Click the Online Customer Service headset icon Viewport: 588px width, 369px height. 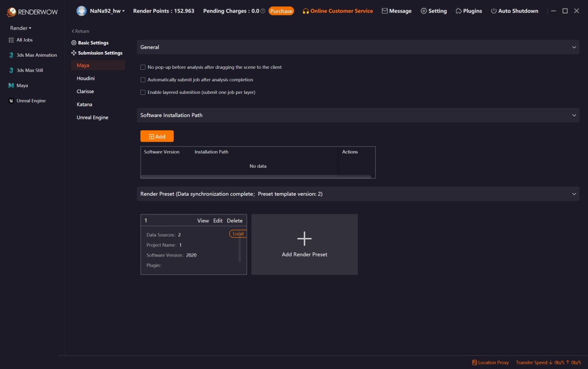(306, 11)
